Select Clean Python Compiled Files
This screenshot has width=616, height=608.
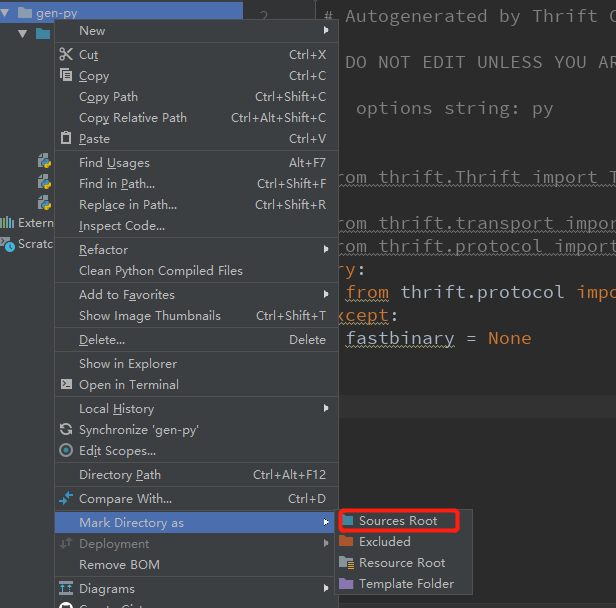[x=196, y=271]
